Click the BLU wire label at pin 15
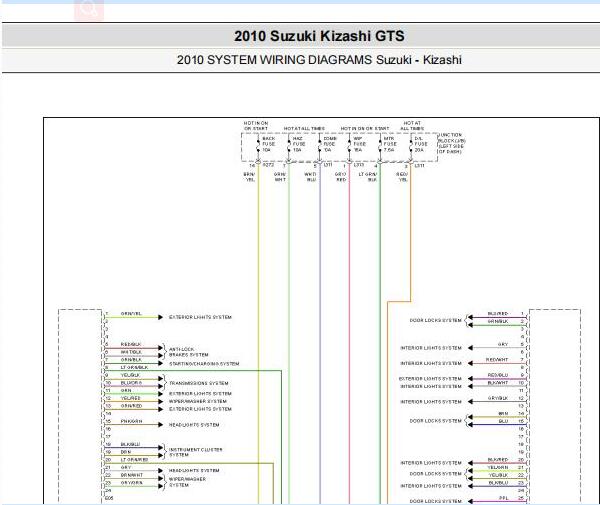Screen dimensions: 600x505 pos(504,421)
